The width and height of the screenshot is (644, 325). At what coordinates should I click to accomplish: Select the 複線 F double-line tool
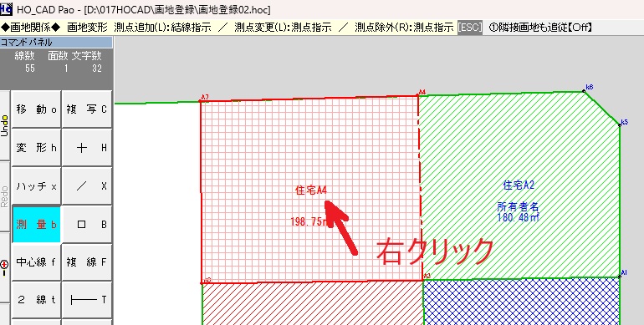(x=87, y=262)
